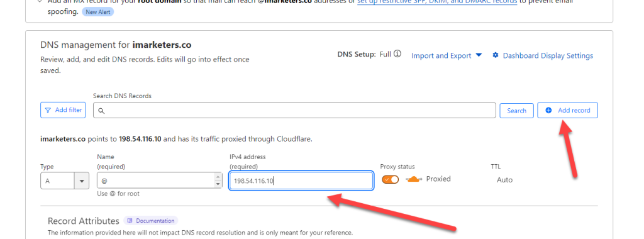Image resolution: width=644 pixels, height=239 pixels.
Task: Open the record Type dropdown showing A
Action: [65, 181]
